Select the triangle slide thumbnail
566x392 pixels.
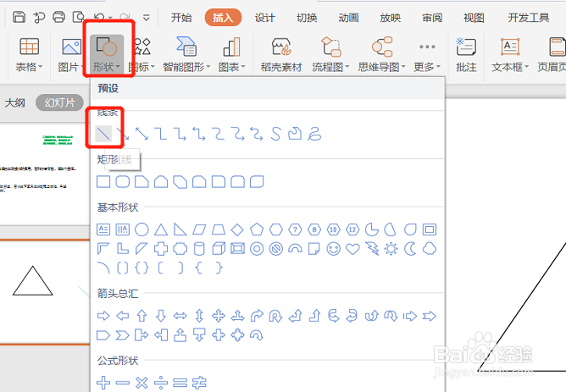(45, 292)
